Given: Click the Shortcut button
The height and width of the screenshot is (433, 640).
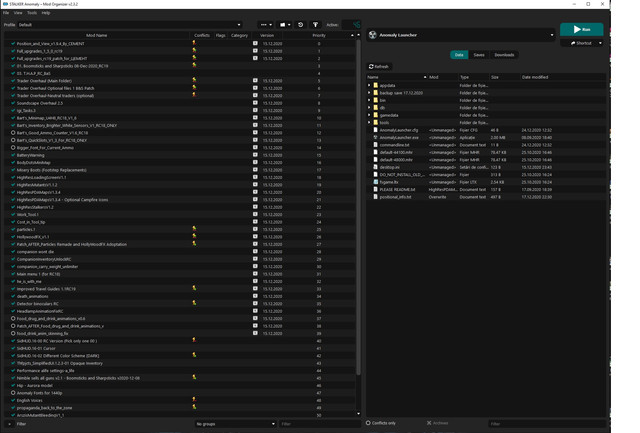Looking at the screenshot, I should pos(580,43).
